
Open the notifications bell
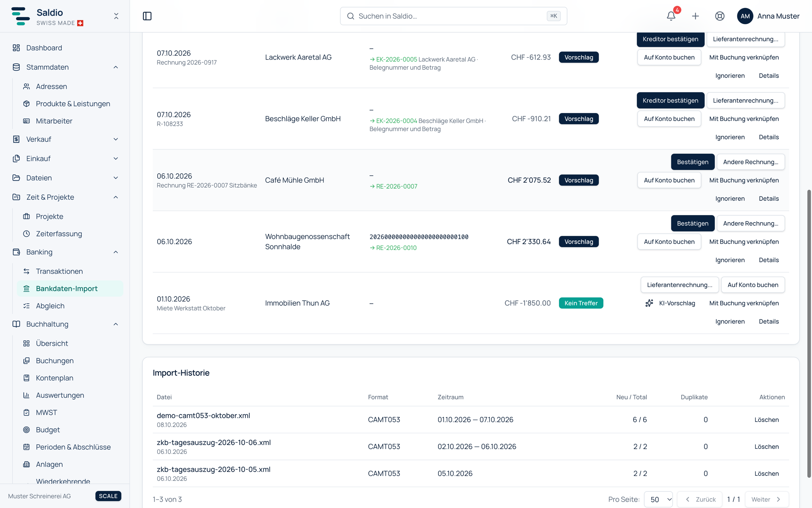point(671,16)
